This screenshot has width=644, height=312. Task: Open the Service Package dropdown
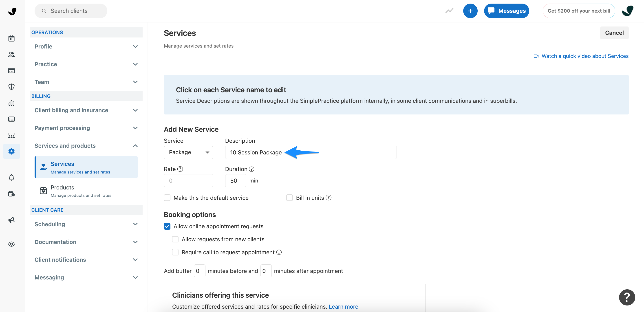pos(188,152)
